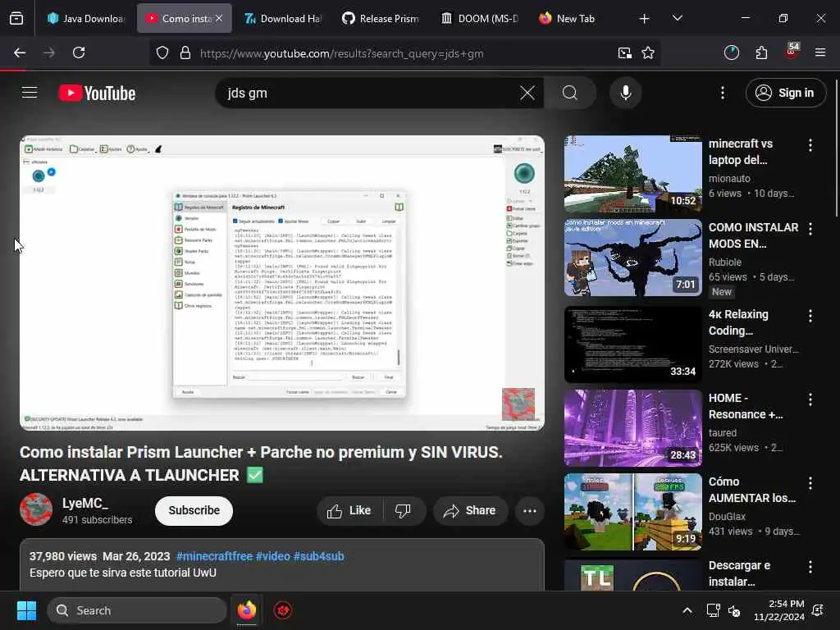Open the COMO INSTALAR MODS thumbnail
This screenshot has width=840, height=630.
632,257
